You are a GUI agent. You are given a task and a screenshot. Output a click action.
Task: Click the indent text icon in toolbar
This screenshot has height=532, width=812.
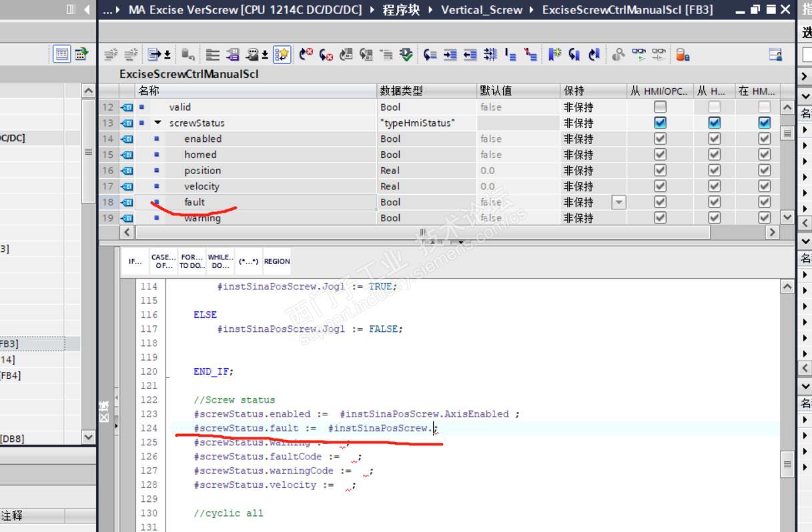[450, 55]
